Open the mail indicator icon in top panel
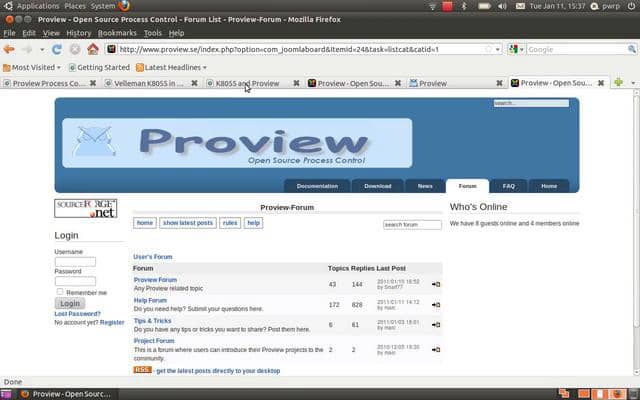640x400 pixels. tap(520, 6)
